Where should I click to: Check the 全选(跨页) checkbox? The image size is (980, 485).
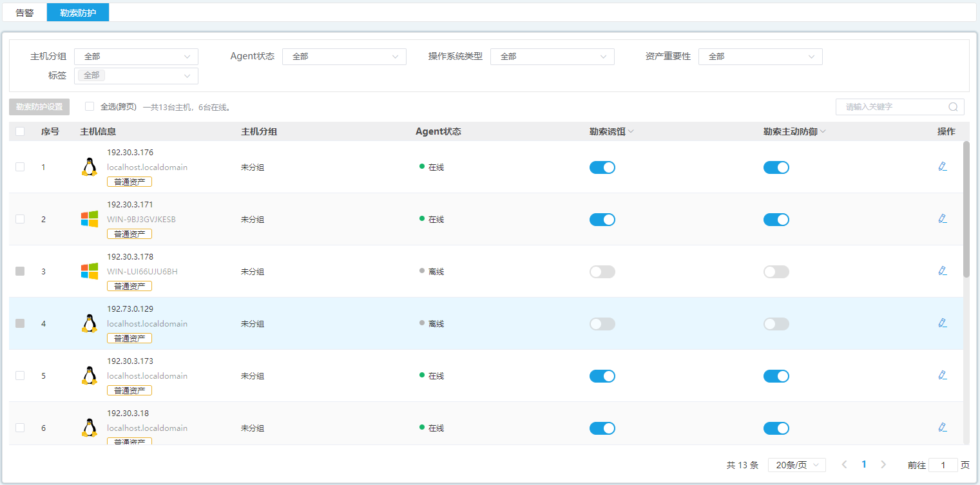[90, 106]
